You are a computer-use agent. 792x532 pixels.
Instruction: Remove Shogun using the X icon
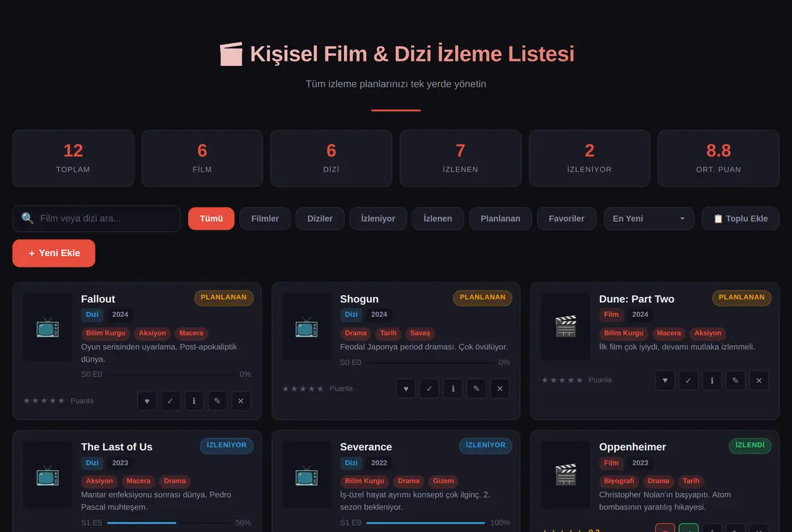(x=500, y=389)
